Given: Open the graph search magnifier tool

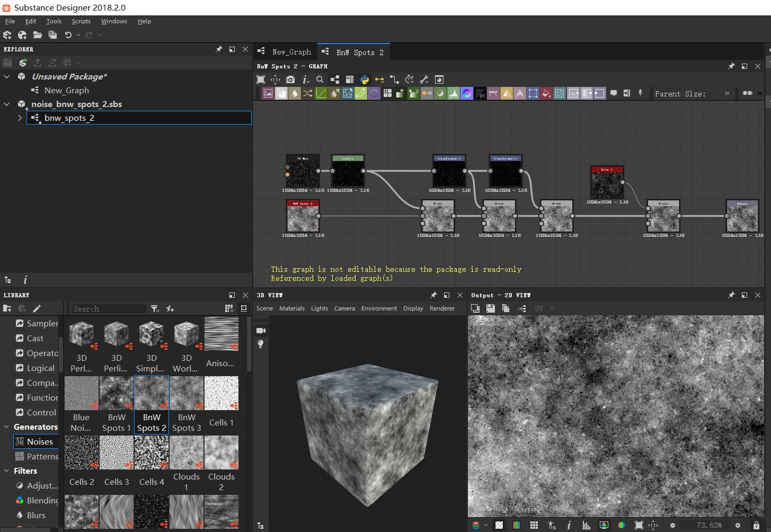Looking at the screenshot, I should [x=320, y=79].
